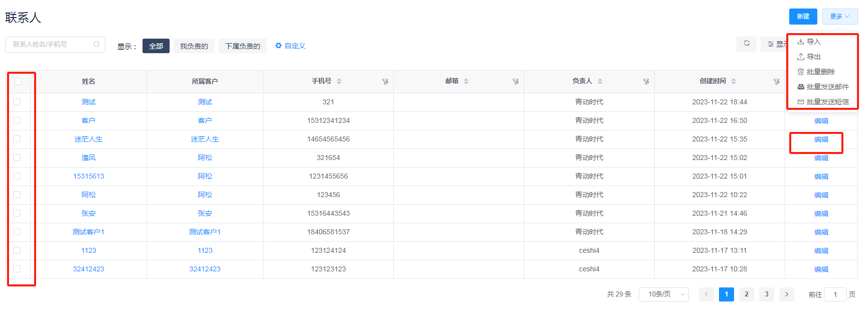Toggle the select-all header checkbox

(x=18, y=81)
